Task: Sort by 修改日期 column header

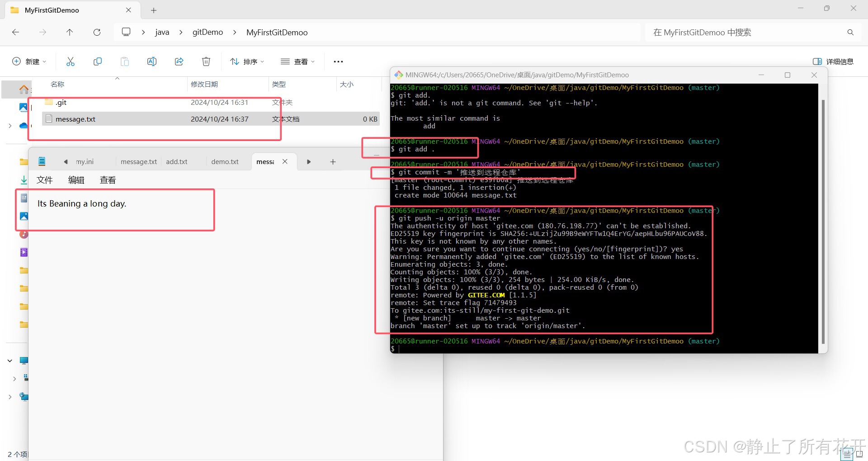Action: [x=204, y=84]
